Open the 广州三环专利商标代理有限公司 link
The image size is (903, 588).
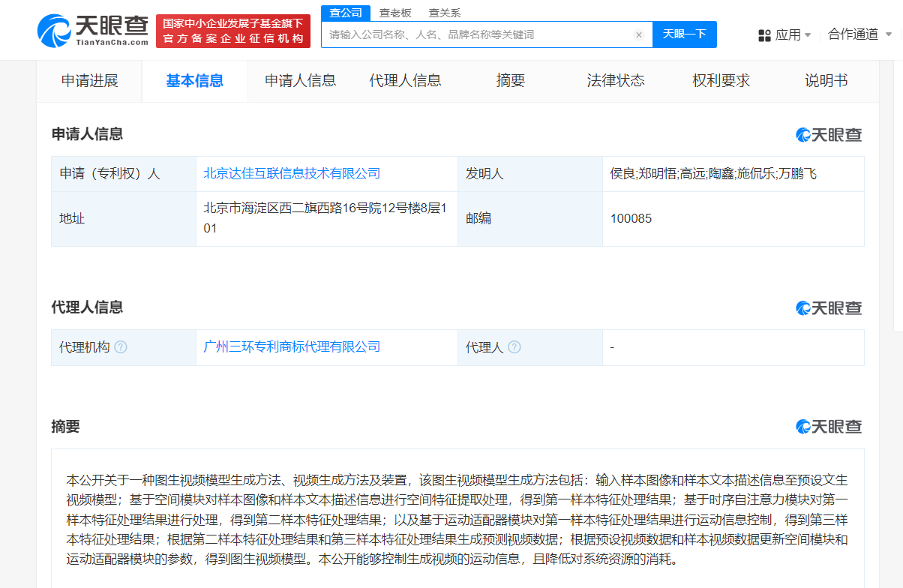[292, 347]
